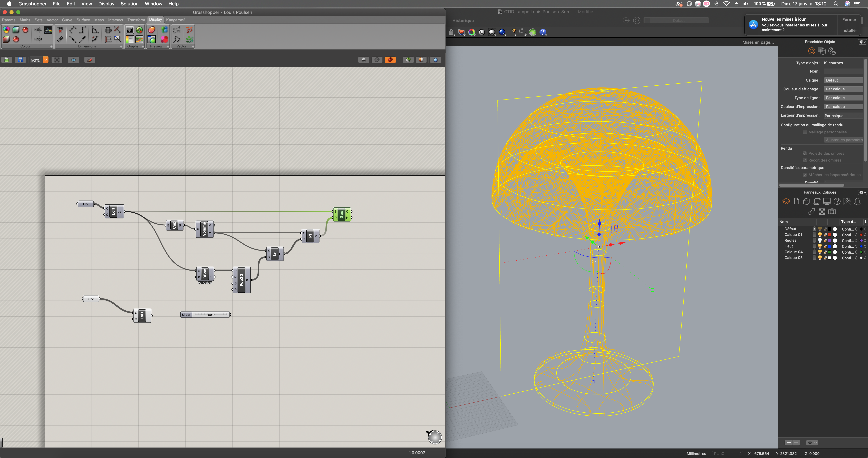Open the Solution menu

129,4
